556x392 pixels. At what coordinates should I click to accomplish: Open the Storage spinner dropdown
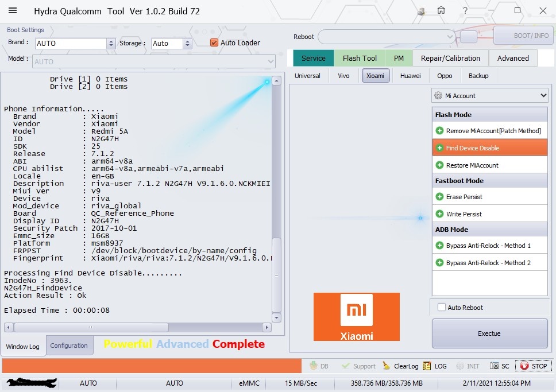(x=187, y=43)
